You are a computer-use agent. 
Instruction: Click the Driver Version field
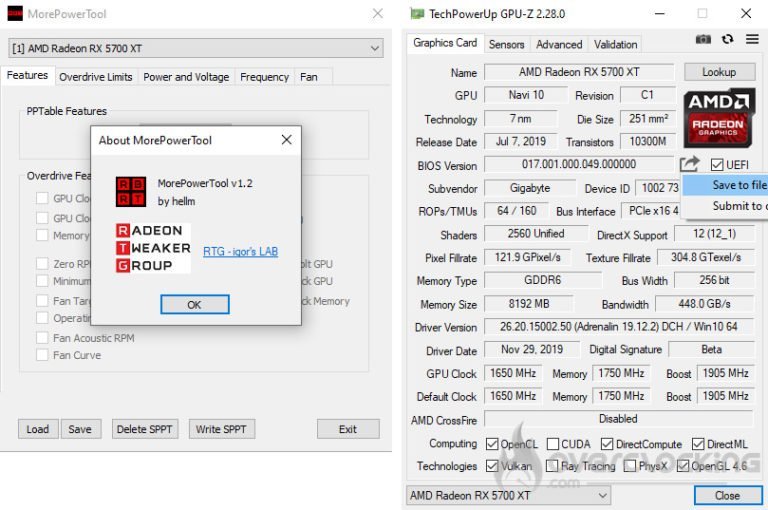pyautogui.click(x=618, y=327)
